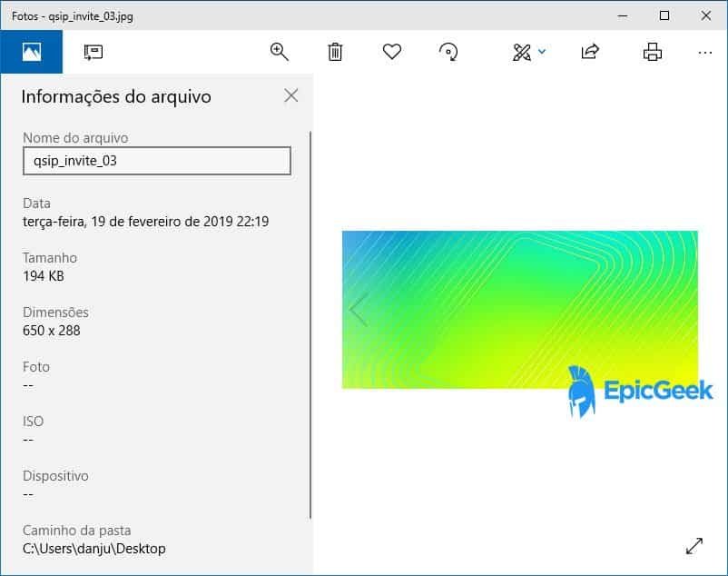Image resolution: width=728 pixels, height=576 pixels.
Task: Close the Fotos application window
Action: (706, 15)
